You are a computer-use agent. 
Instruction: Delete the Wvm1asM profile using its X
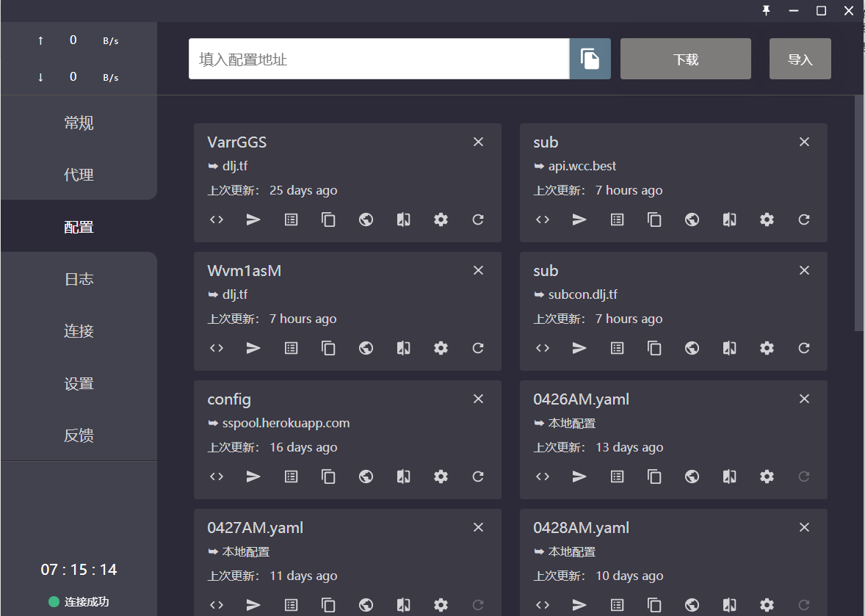(478, 270)
